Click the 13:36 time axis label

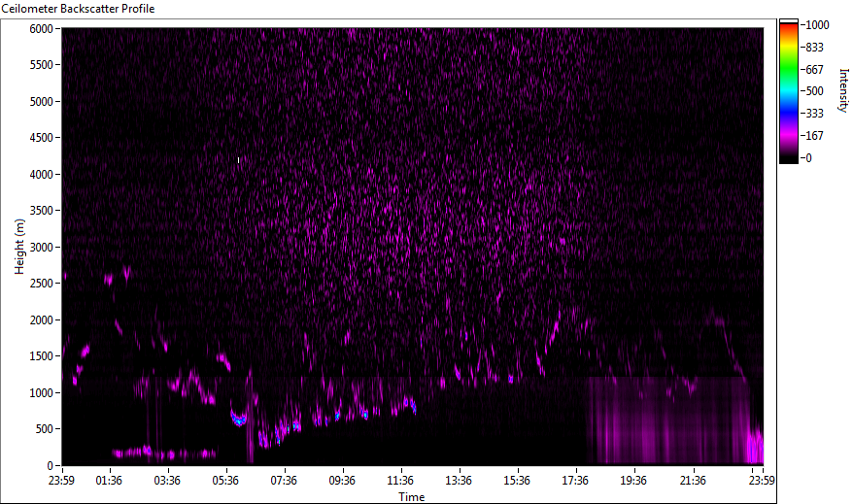pyautogui.click(x=459, y=481)
